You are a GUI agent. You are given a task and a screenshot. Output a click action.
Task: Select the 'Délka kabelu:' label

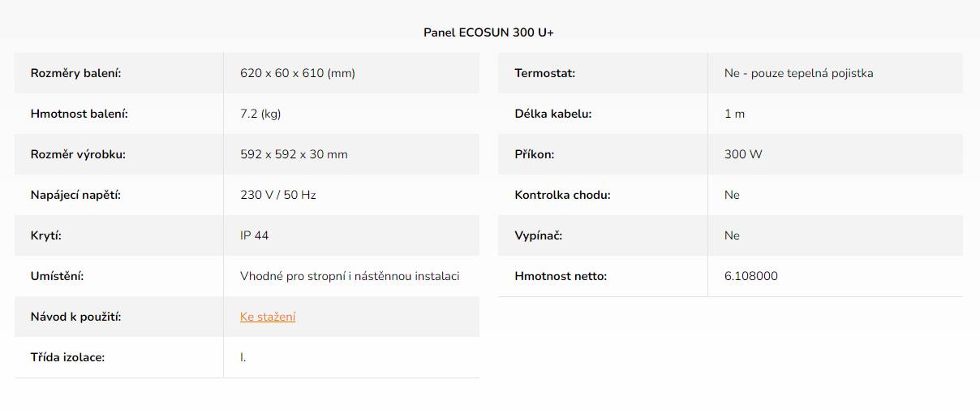(x=553, y=114)
